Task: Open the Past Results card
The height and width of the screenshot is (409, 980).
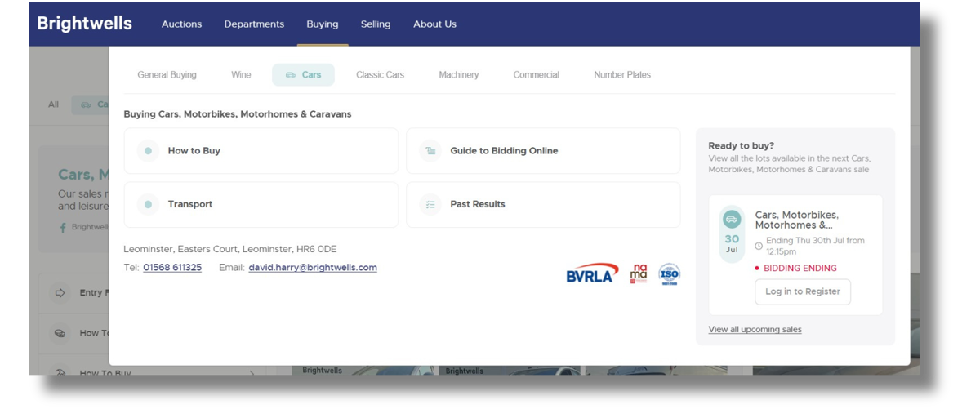Action: pyautogui.click(x=543, y=204)
